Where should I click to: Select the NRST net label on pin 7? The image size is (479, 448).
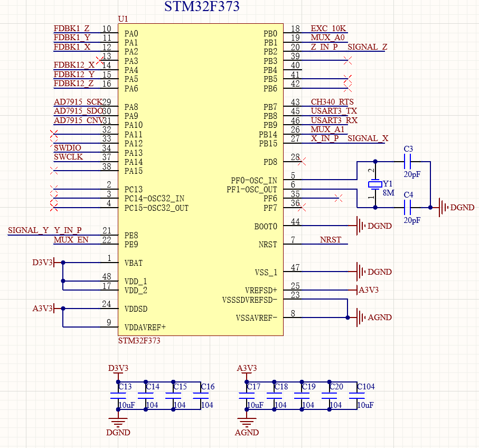click(x=331, y=240)
